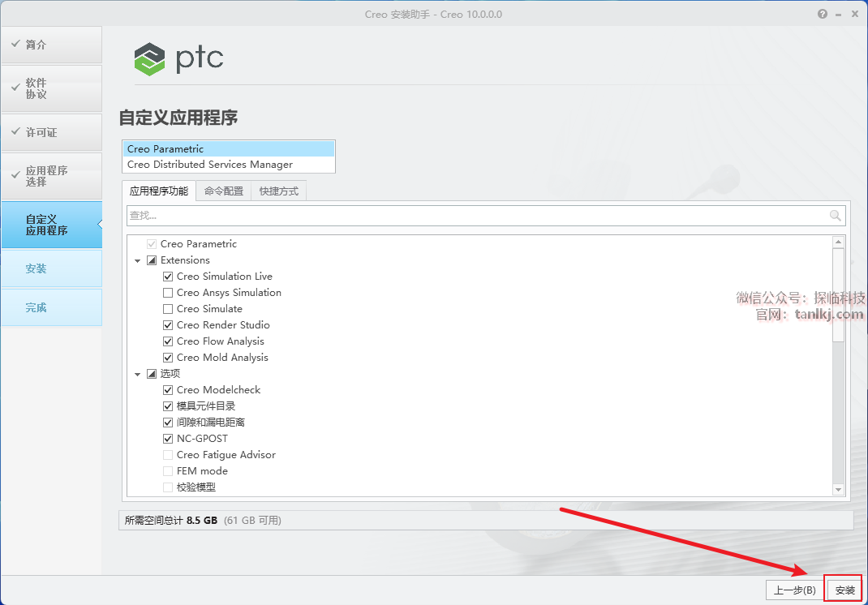Select 自定义应用程序 step in sidebar
The width and height of the screenshot is (868, 605).
click(51, 225)
